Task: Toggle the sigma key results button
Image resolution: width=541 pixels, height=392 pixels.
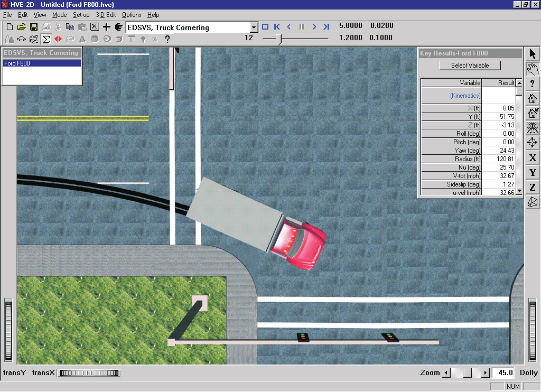Action: coord(46,39)
